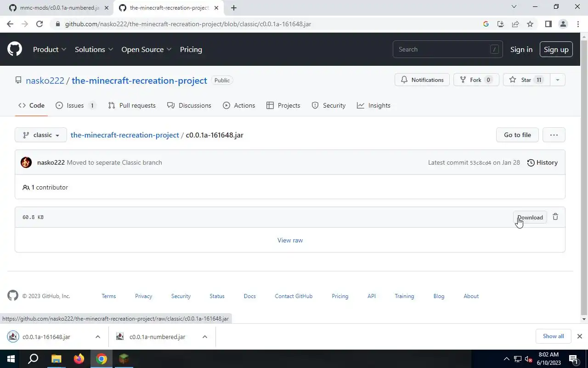Image resolution: width=588 pixels, height=368 pixels.
Task: Open the file's more options menu (three dots)
Action: (x=554, y=135)
